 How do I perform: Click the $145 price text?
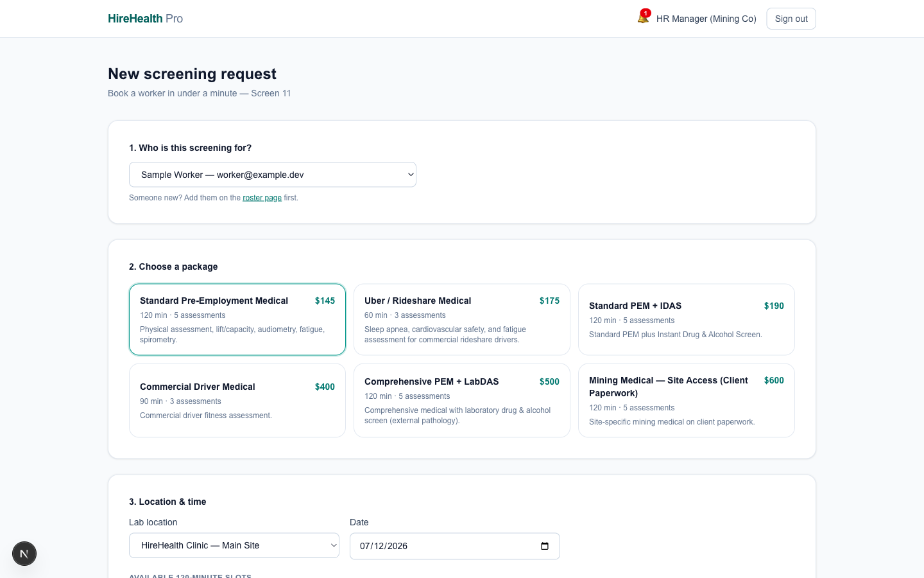[x=325, y=301]
